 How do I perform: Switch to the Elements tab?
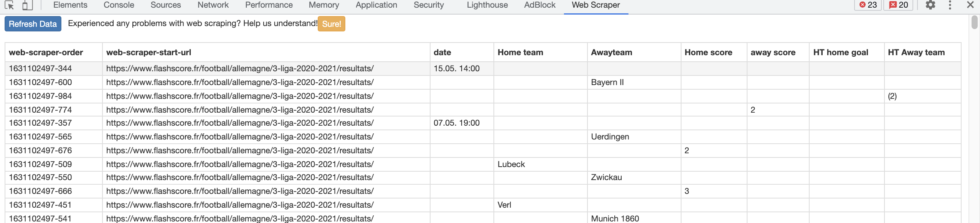[70, 5]
